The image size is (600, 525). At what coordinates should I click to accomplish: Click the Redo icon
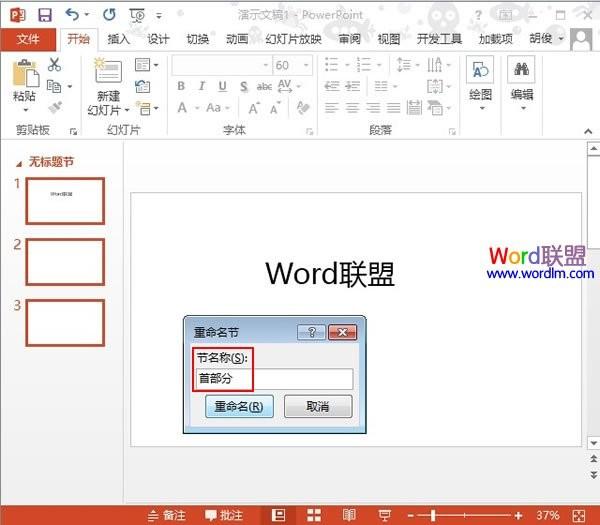(x=109, y=15)
